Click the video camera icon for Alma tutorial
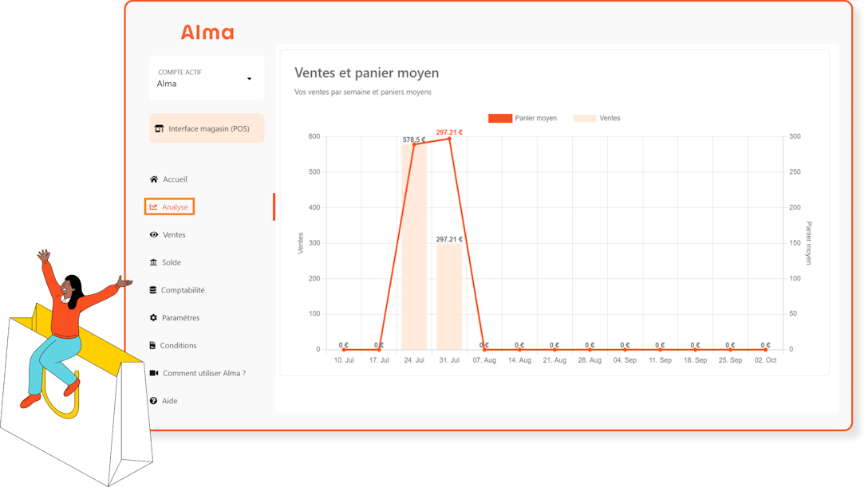 (154, 372)
